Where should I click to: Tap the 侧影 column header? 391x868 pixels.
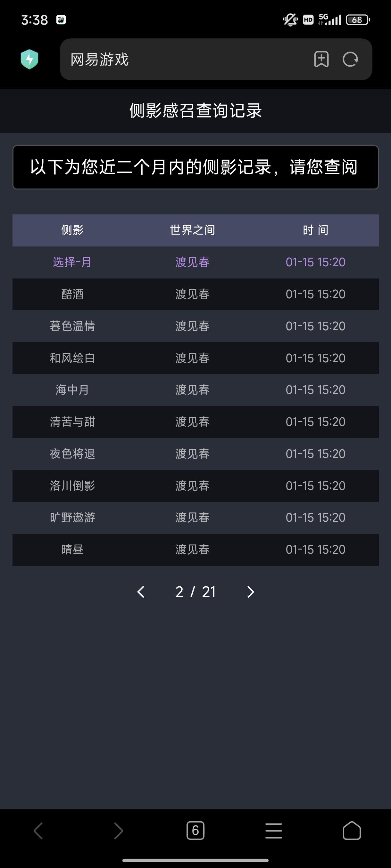pyautogui.click(x=72, y=230)
